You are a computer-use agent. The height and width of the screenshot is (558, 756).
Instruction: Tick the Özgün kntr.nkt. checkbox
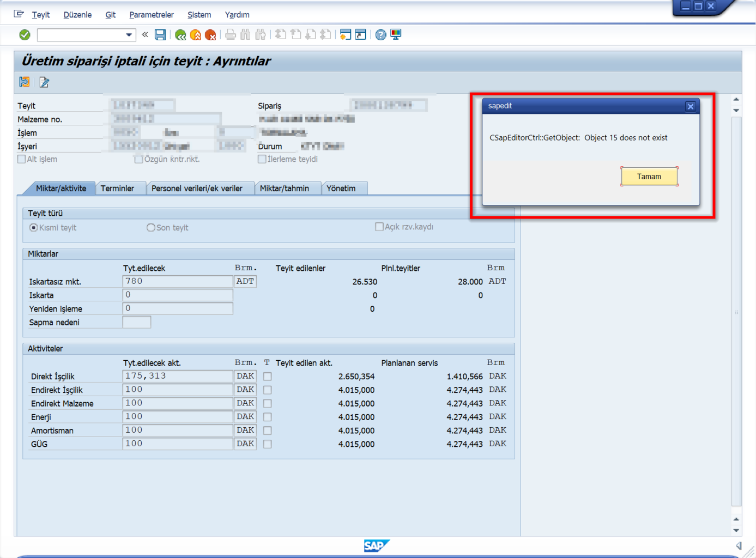[x=138, y=159]
